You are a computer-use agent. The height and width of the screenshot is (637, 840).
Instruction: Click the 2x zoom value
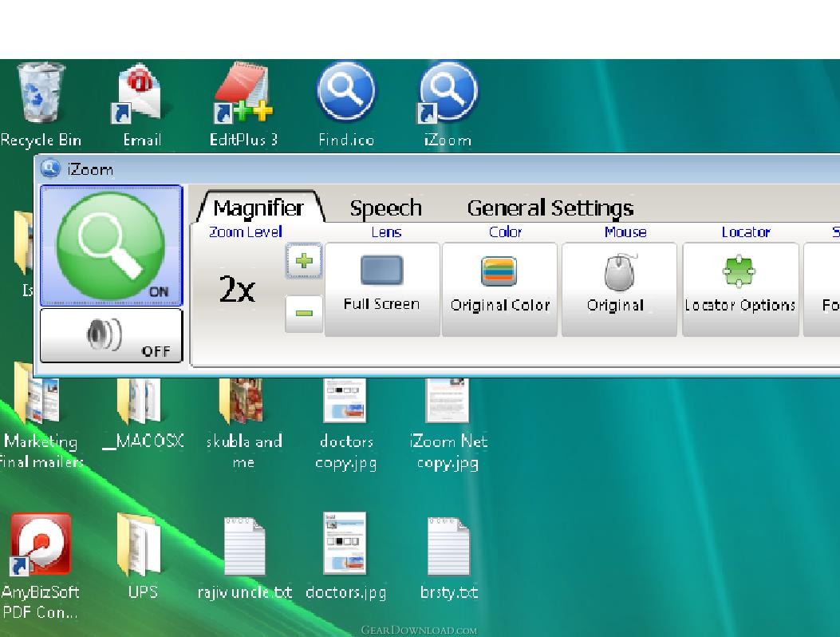pos(237,290)
